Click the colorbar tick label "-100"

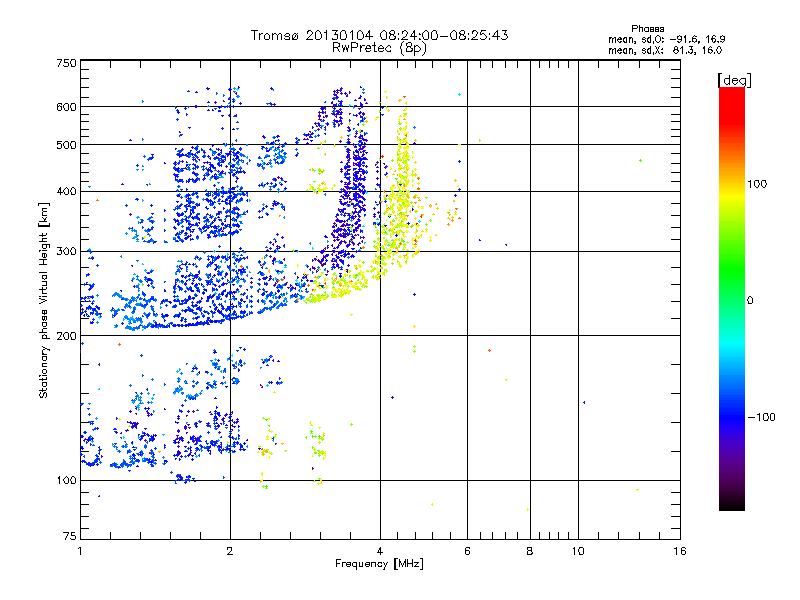pos(762,417)
